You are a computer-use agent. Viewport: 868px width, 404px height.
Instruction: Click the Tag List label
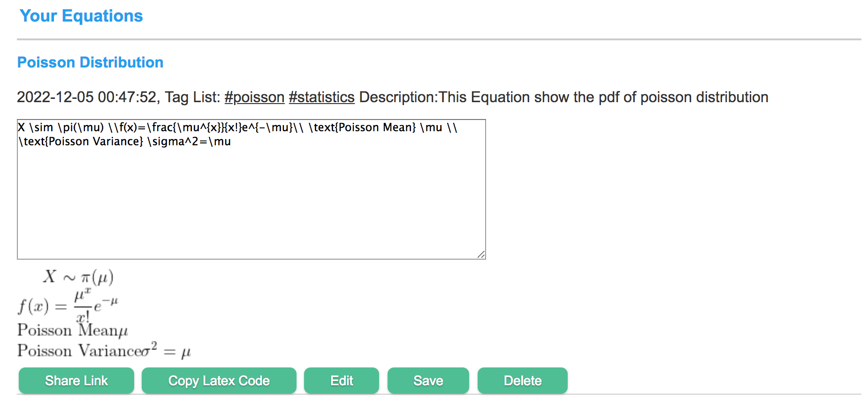click(192, 97)
